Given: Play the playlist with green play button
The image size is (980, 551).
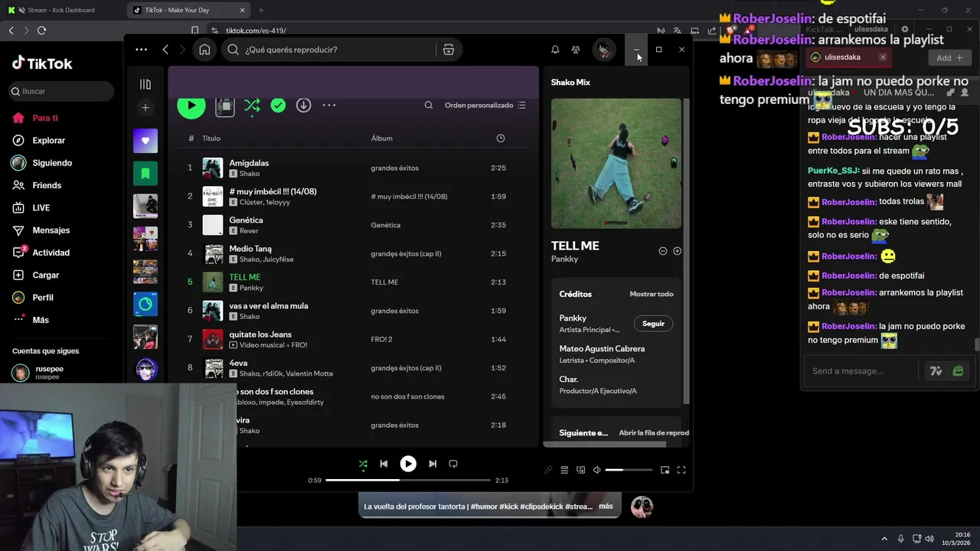Looking at the screenshot, I should click(x=191, y=105).
